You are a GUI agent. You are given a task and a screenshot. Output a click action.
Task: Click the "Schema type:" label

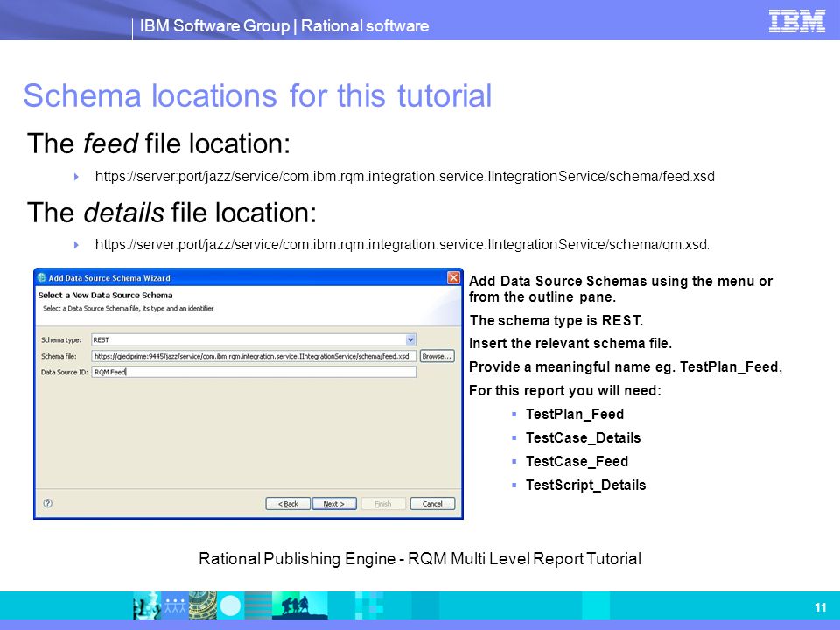pos(61,340)
